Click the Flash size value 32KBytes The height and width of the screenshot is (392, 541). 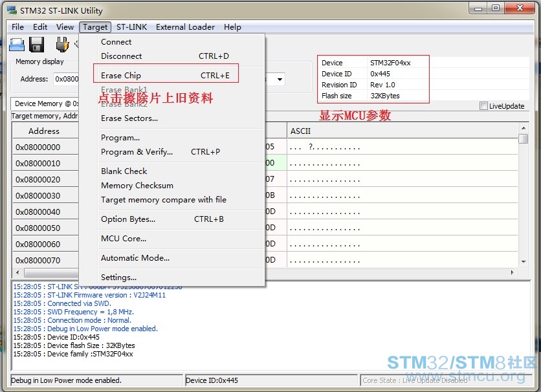pyautogui.click(x=385, y=96)
